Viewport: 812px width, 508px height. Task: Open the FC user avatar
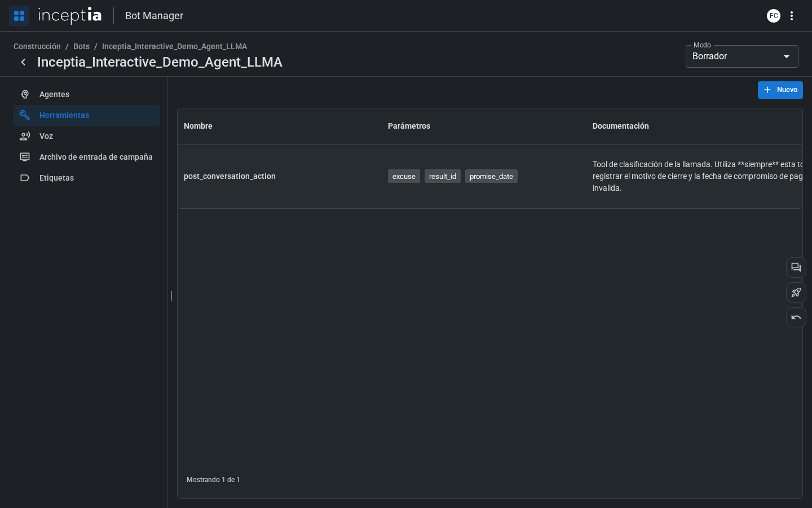pyautogui.click(x=774, y=16)
